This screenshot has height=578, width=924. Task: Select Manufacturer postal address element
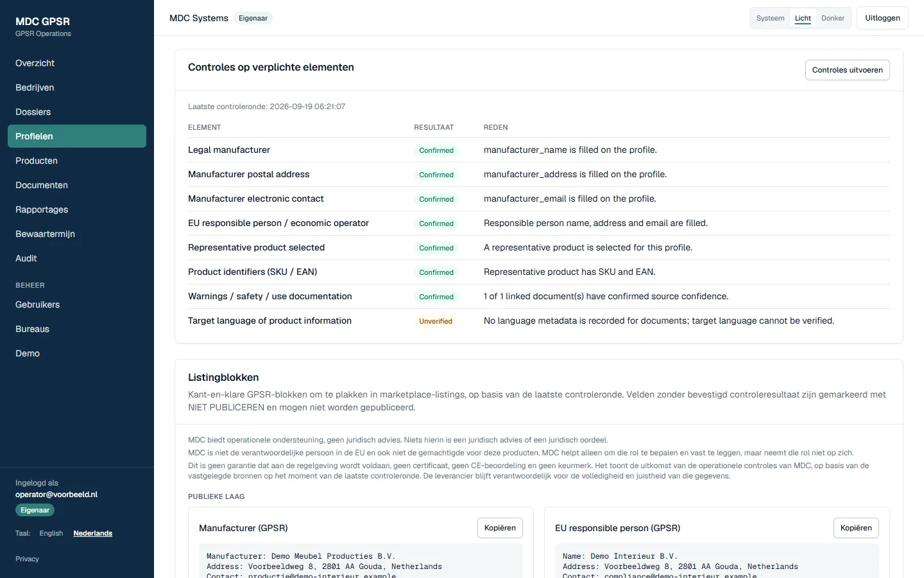coord(248,174)
